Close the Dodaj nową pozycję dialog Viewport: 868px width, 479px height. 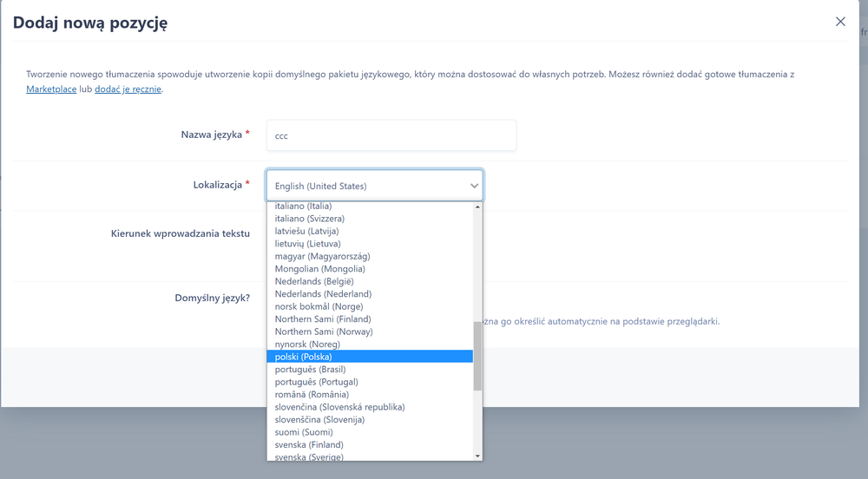[x=839, y=22]
